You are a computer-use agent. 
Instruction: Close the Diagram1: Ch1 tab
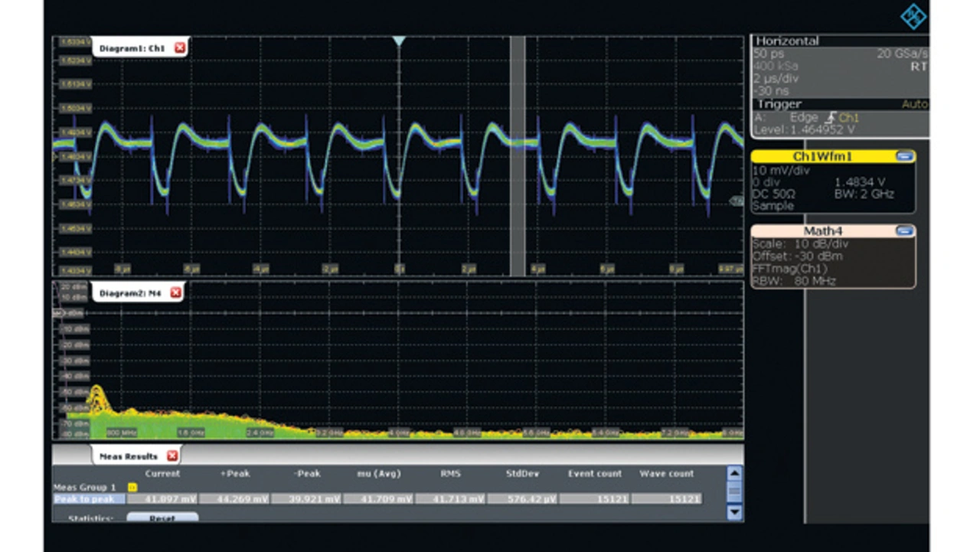pyautogui.click(x=180, y=48)
